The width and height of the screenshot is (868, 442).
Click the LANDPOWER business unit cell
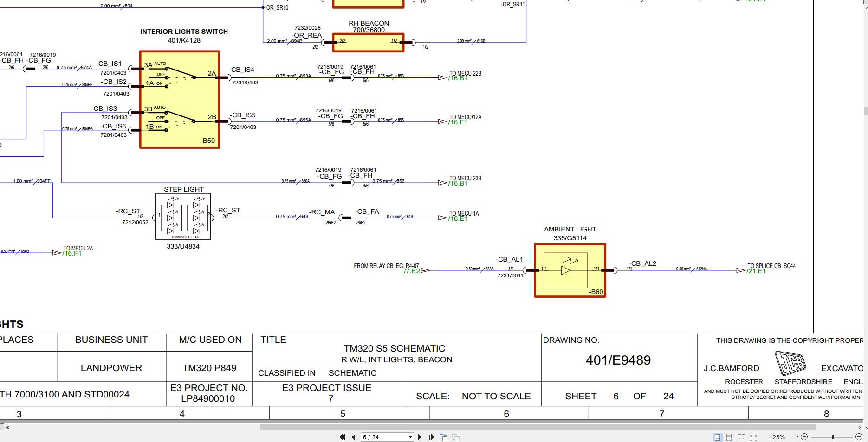point(111,368)
